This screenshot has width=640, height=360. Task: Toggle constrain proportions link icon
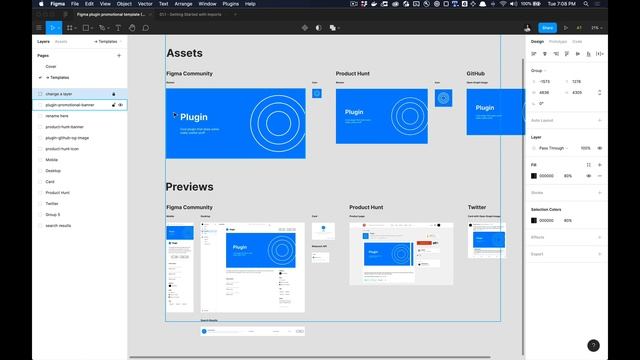point(600,93)
